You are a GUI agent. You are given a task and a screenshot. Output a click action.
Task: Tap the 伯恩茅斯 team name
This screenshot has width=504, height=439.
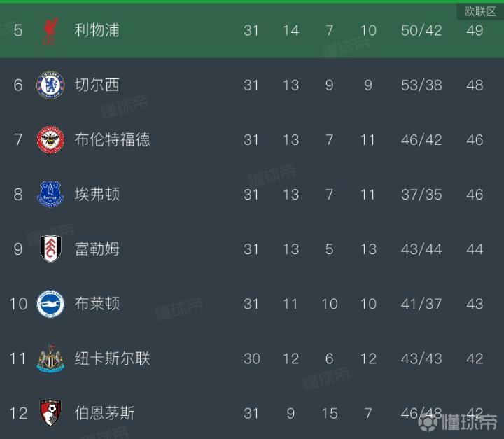click(104, 413)
